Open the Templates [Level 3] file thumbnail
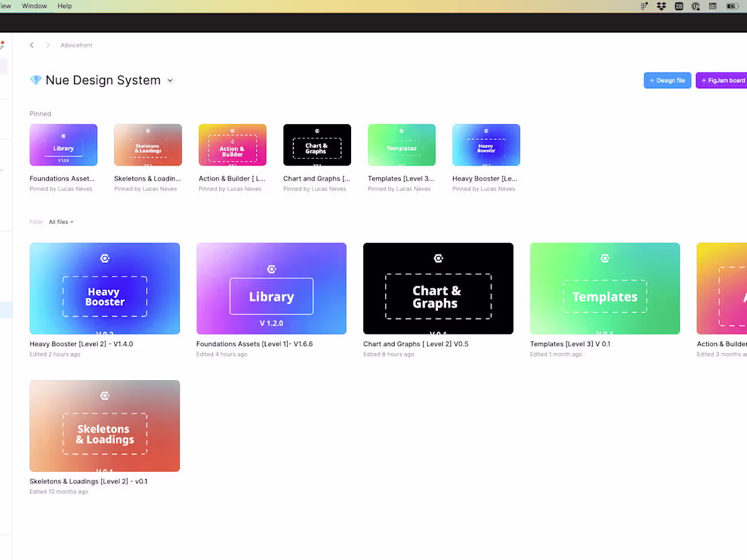The image size is (747, 560). (604, 288)
